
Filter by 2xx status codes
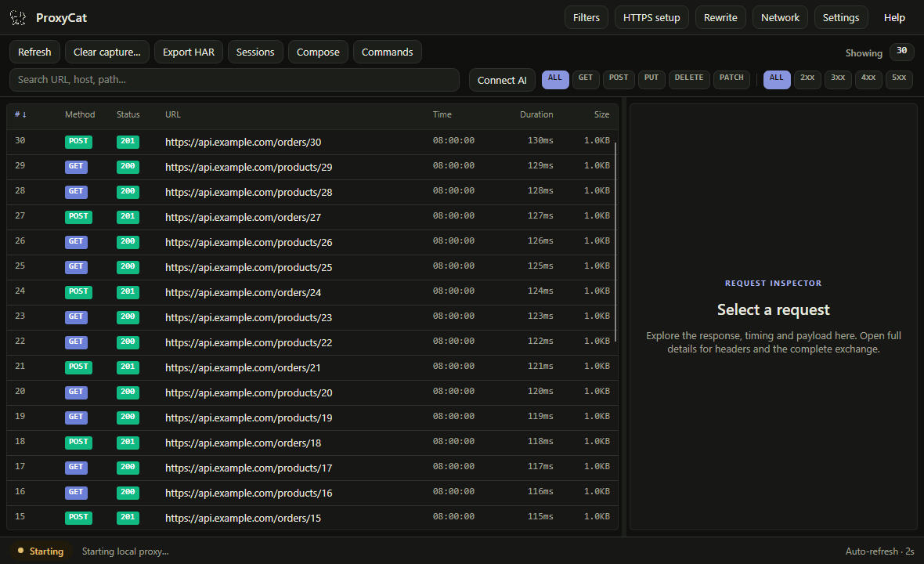[x=807, y=80]
